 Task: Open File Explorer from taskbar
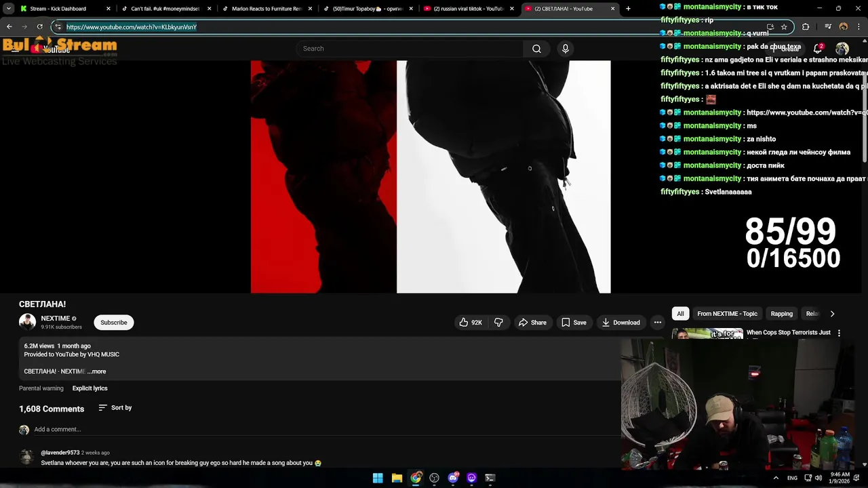[397, 478]
